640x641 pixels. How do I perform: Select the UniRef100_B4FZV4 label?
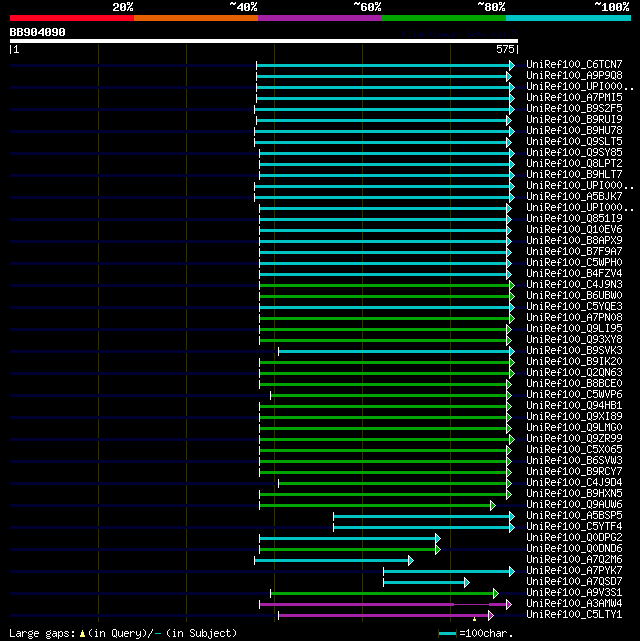[x=574, y=273]
